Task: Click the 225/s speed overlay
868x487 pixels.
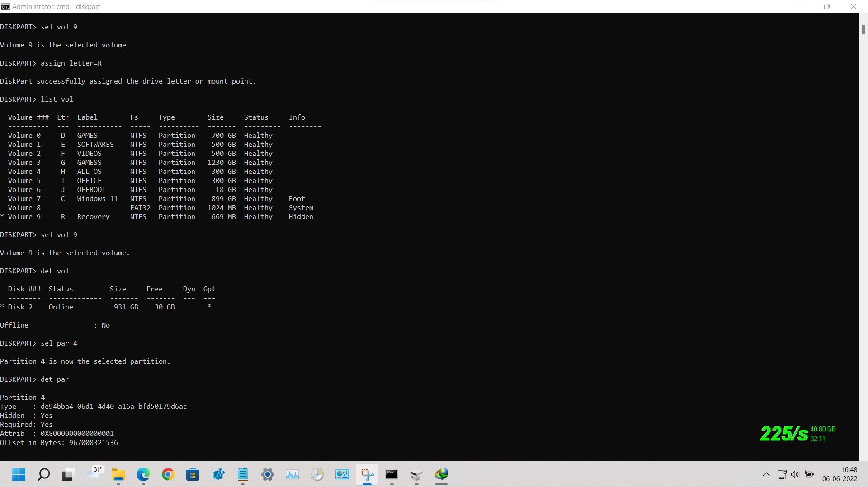Action: point(784,434)
